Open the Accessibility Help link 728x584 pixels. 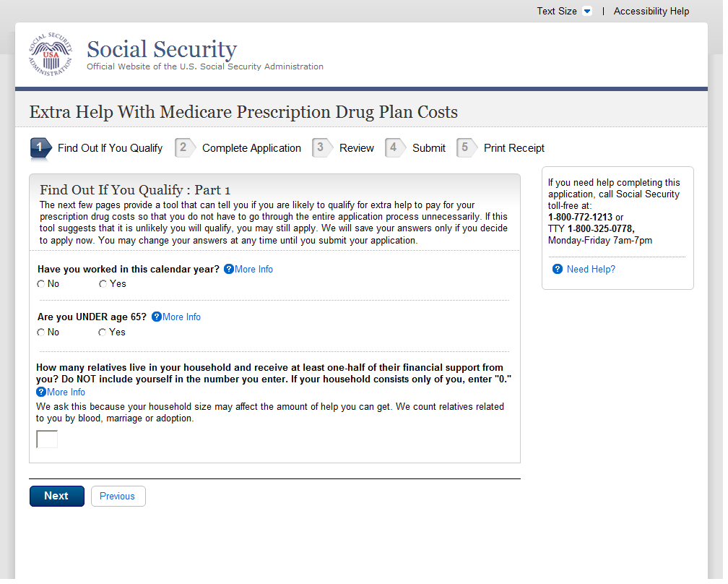click(651, 11)
